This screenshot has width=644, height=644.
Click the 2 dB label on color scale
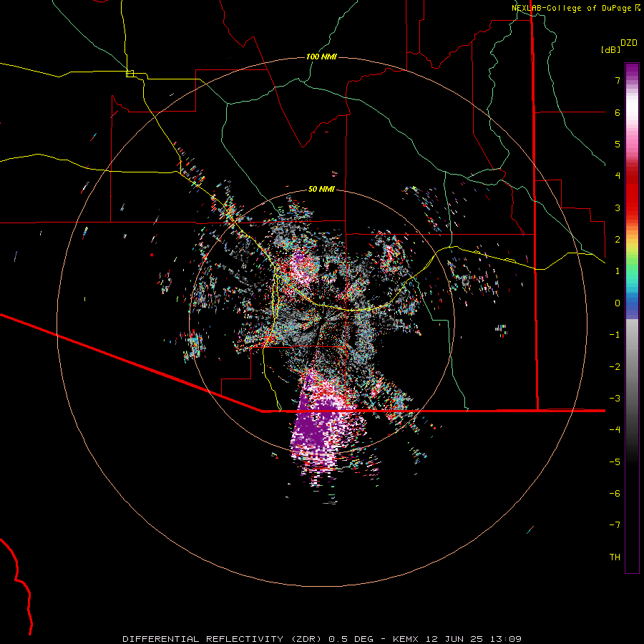618,240
